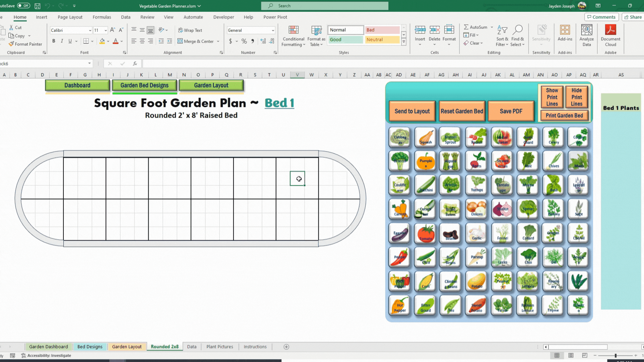This screenshot has width=644, height=362.
Task: Click the zoom slider in status bar
Action: pos(615,355)
